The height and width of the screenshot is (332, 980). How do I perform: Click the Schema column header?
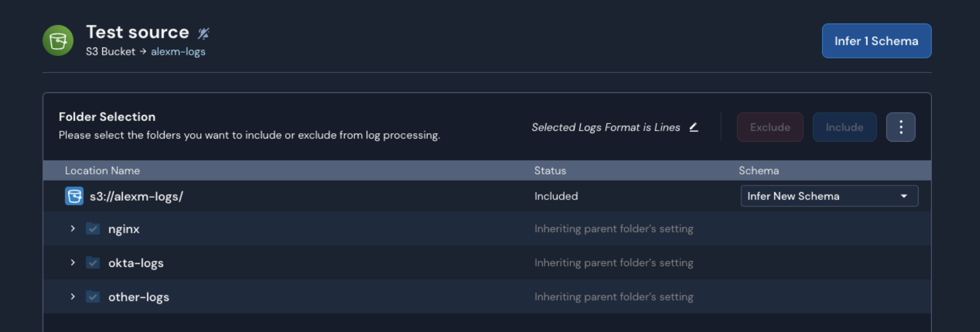[x=759, y=171]
